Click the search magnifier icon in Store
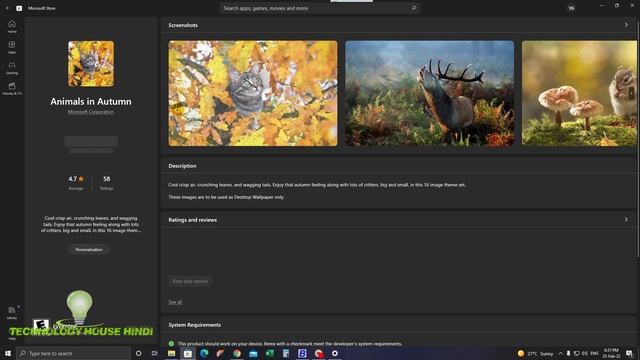Screen dimensions: 640x360 413,8
